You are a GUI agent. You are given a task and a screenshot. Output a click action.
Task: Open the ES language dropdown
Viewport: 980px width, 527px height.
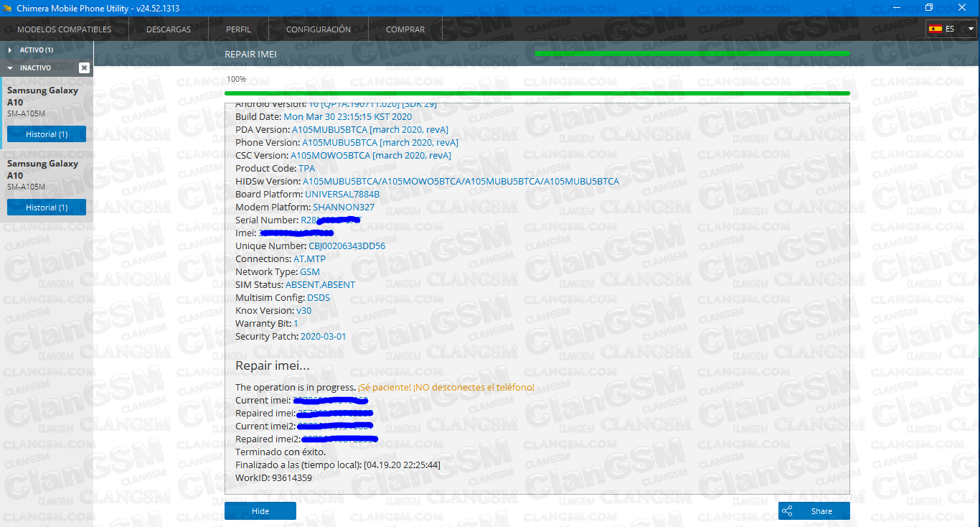pos(951,29)
